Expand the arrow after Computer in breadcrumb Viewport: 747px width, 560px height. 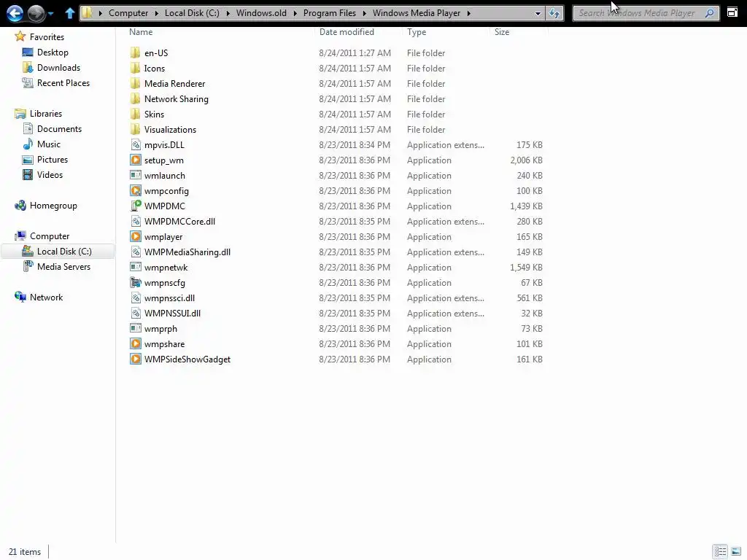pos(156,13)
